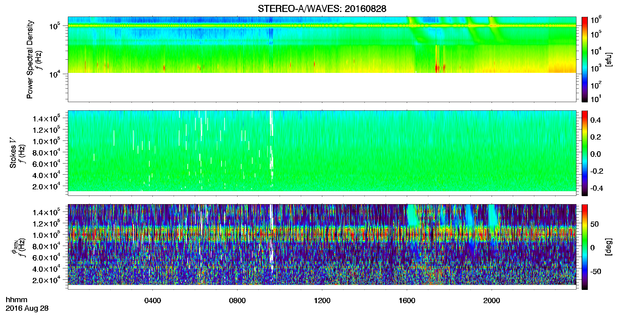
Task: Click the 1.4×10⁵ tick of Stokes V panel
Action: [46, 118]
